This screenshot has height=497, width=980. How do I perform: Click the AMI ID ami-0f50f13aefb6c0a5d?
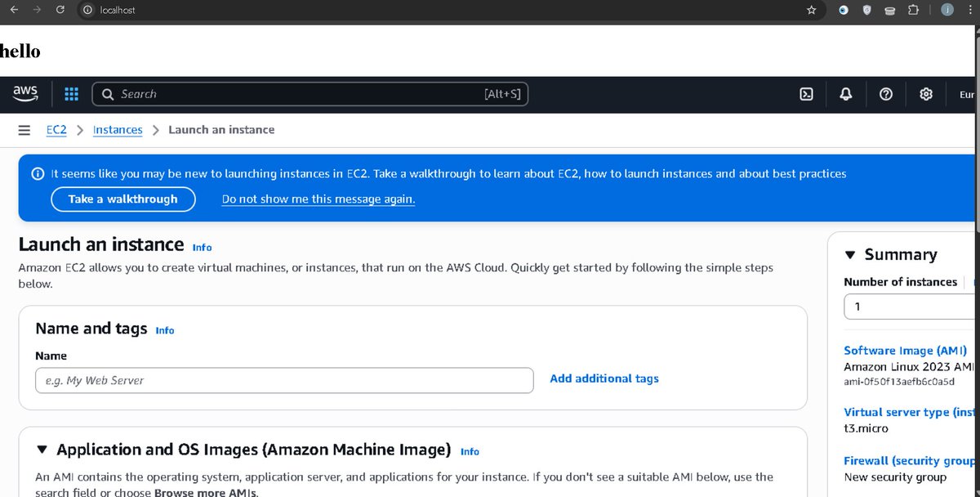point(899,382)
